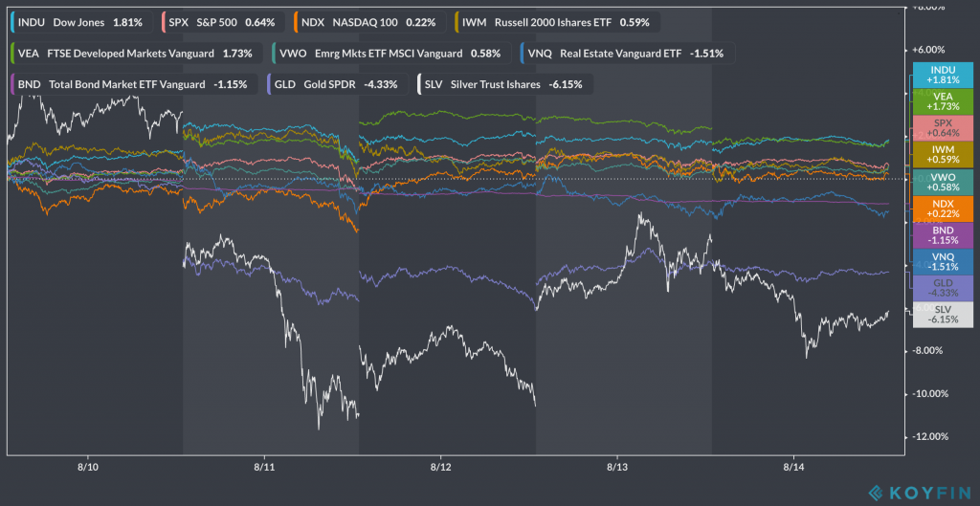Click the Koyfin logo watermark
Image resolution: width=980 pixels, height=506 pixels.
click(917, 492)
